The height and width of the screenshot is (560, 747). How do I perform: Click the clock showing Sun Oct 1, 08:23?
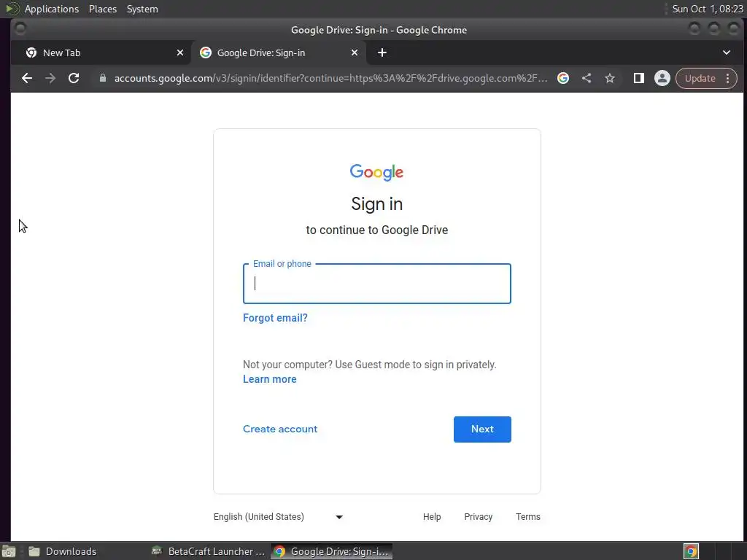click(708, 9)
